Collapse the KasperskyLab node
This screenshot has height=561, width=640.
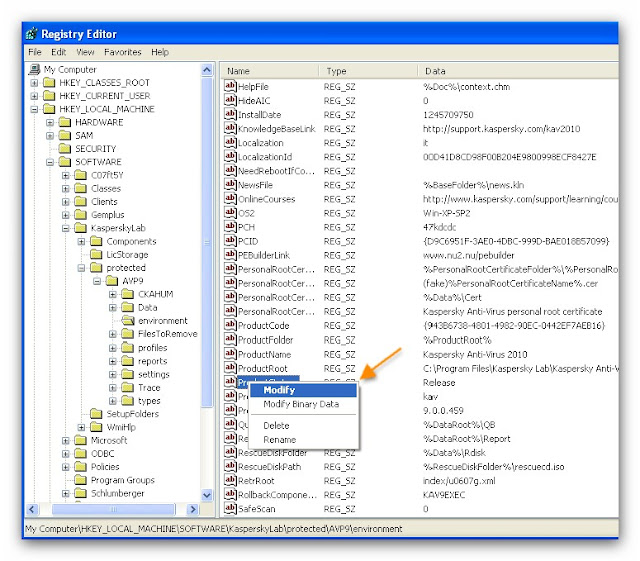[x=66, y=228]
